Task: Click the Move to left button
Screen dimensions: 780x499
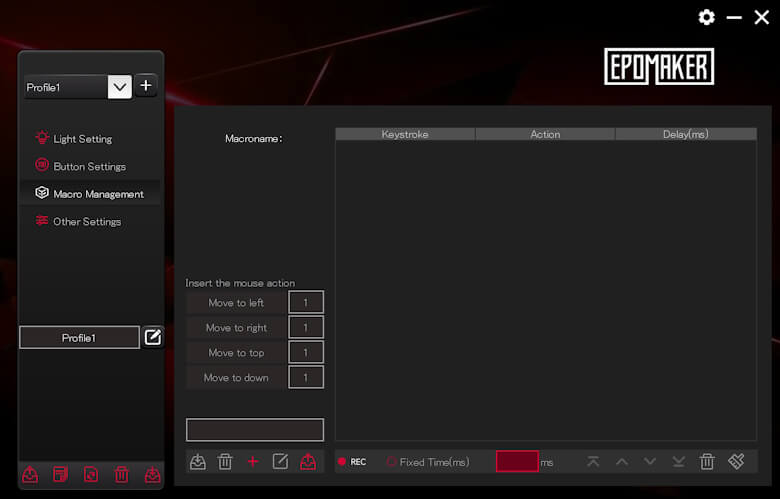Action: tap(236, 303)
